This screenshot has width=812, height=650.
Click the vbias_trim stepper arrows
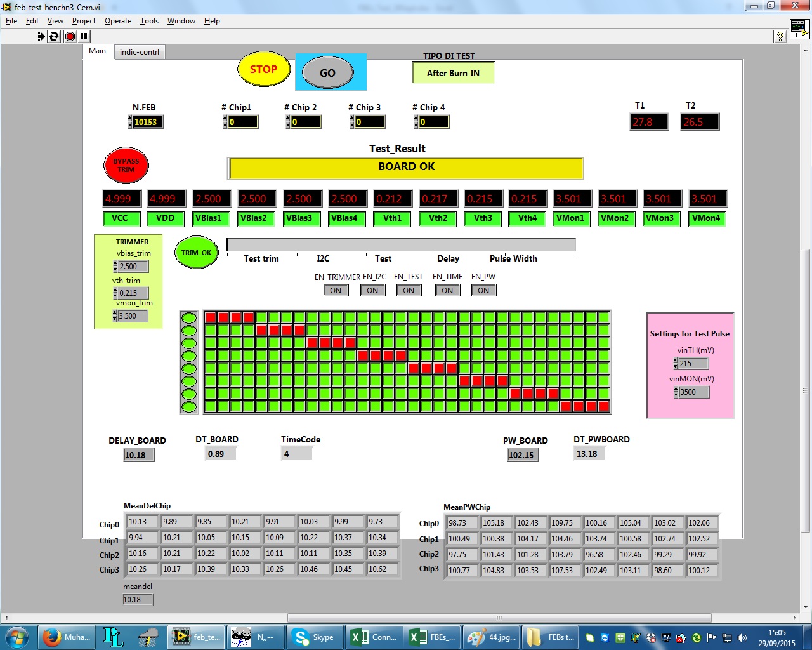tap(115, 267)
